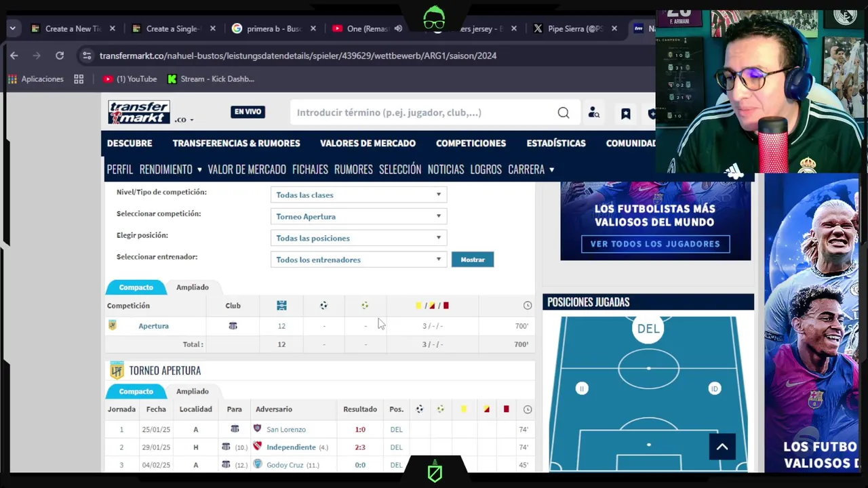This screenshot has height=488, width=868.
Task: Click En Vivo button
Action: tap(248, 112)
